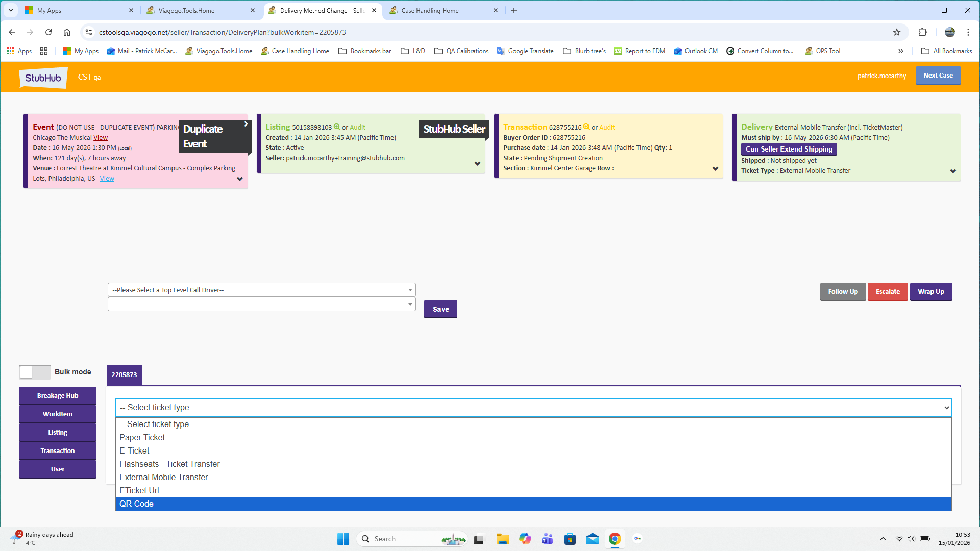Open File Explorer from taskbar

point(502,539)
